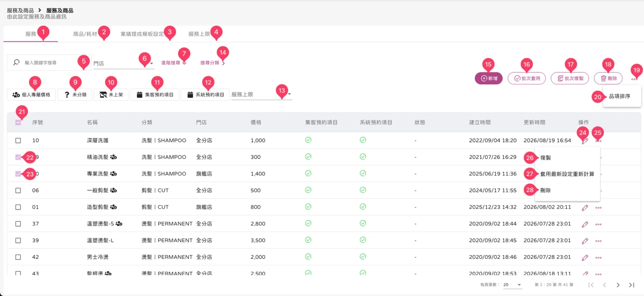Jump to the last page icon
Viewport: 644px width, 296px height.
(632, 285)
